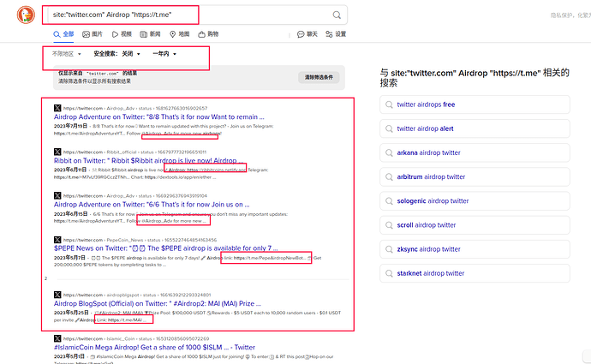Click magnifier icon beside 'twitter airdrops free'
This screenshot has width=591, height=364.
[x=389, y=104]
